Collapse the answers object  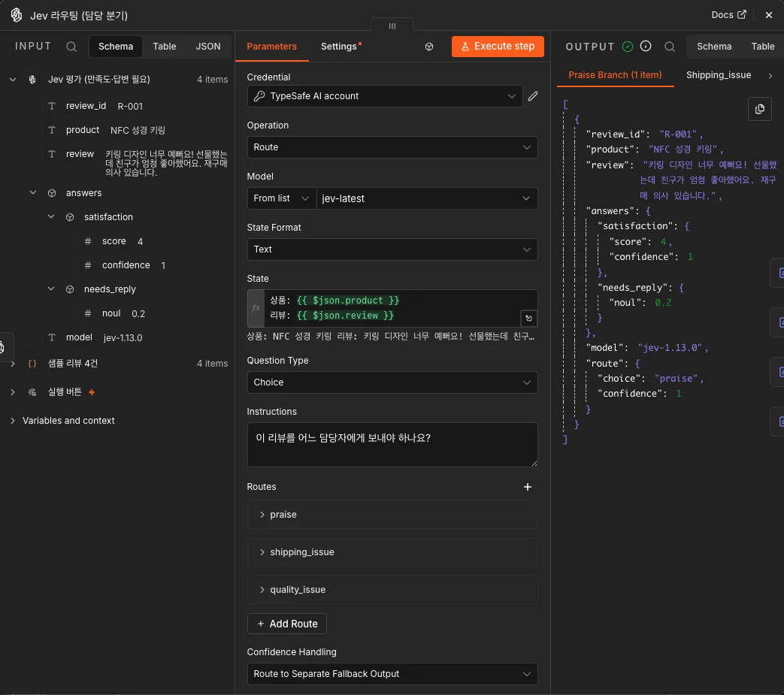[33, 193]
